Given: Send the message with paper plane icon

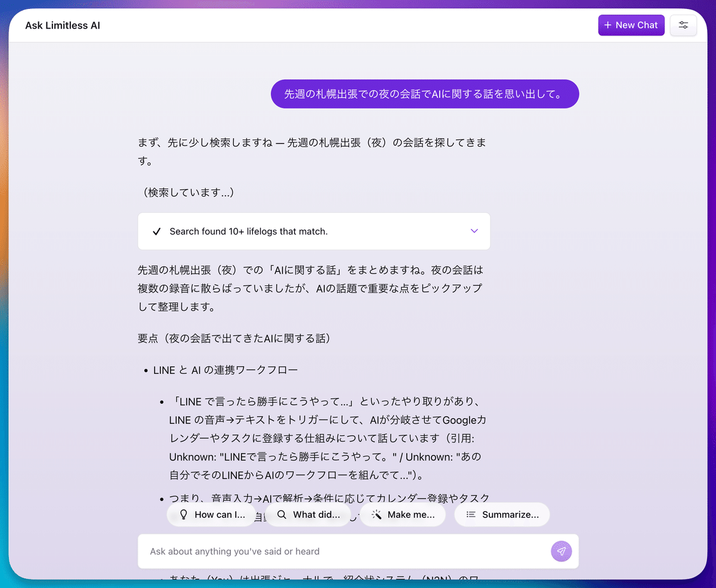Looking at the screenshot, I should click(x=561, y=552).
